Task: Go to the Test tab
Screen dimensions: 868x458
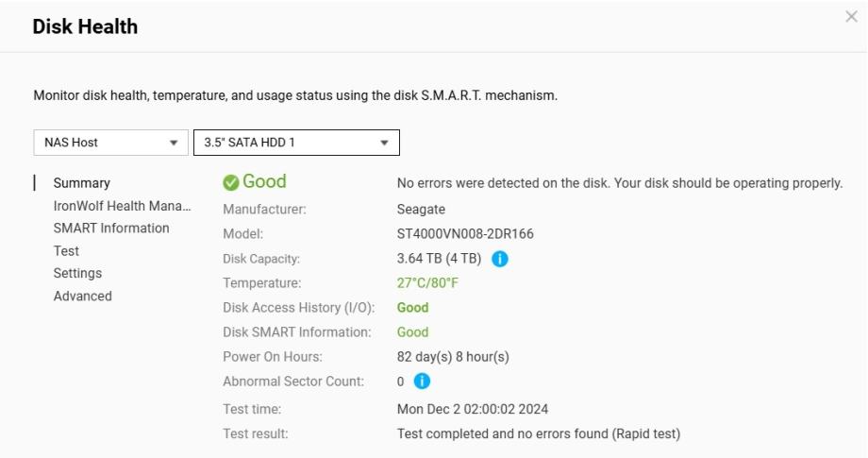Action: [x=66, y=251]
